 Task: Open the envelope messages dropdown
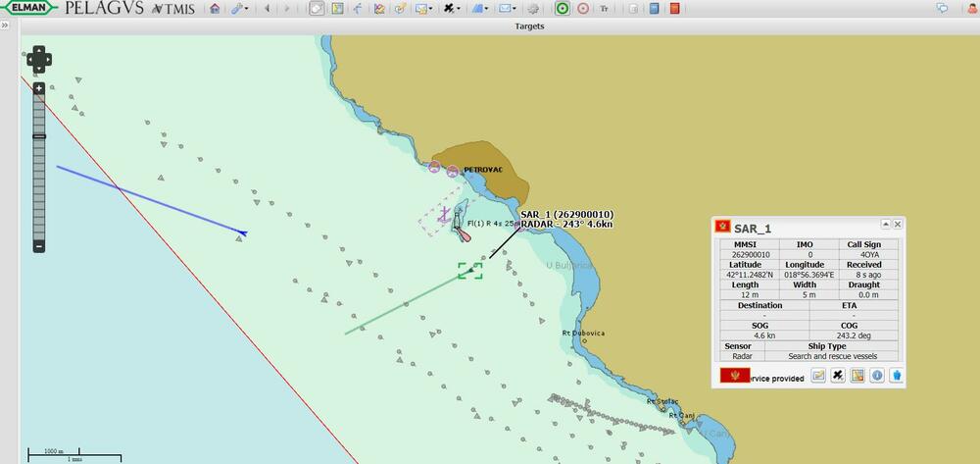(506, 9)
